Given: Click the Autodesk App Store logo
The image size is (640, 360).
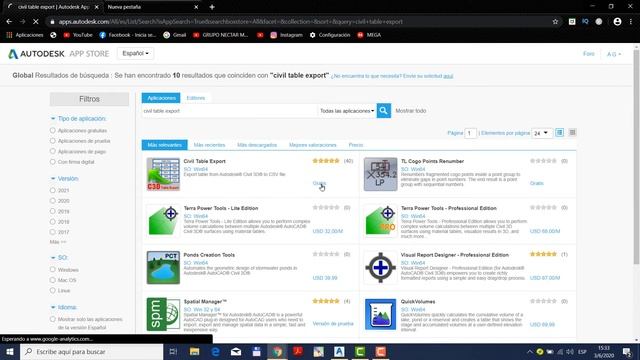Looking at the screenshot, I should (x=59, y=53).
